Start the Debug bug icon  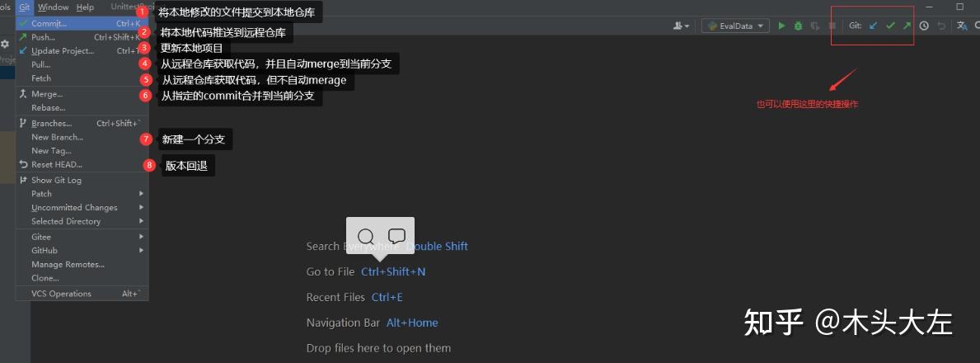(x=798, y=26)
